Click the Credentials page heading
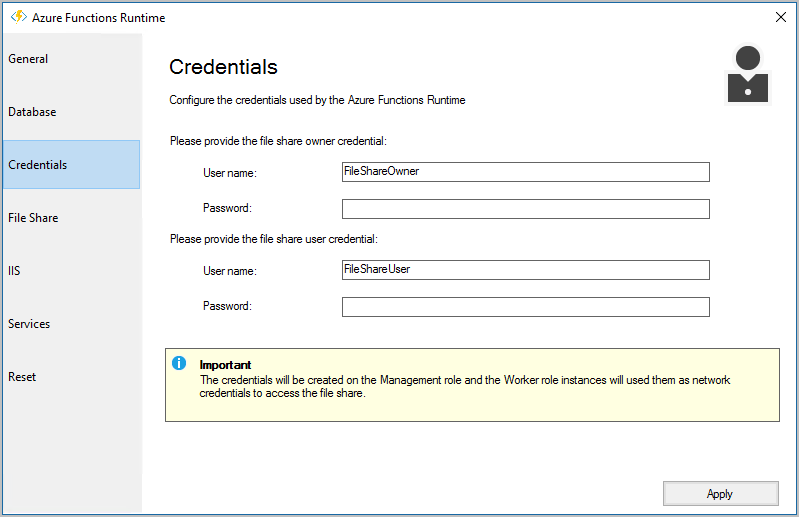The width and height of the screenshot is (799, 517). pos(223,67)
